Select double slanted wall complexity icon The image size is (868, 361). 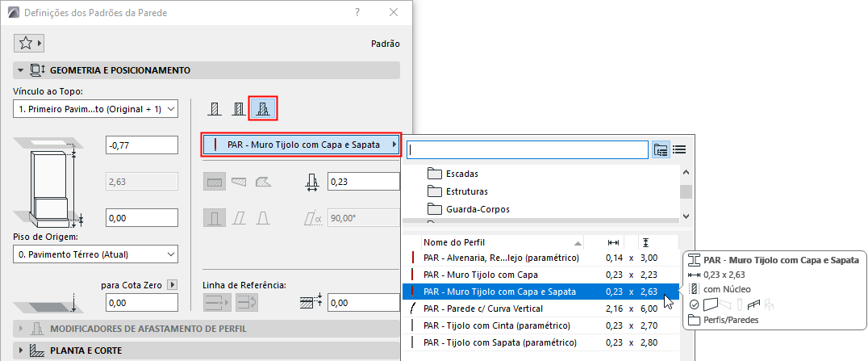coord(262,218)
